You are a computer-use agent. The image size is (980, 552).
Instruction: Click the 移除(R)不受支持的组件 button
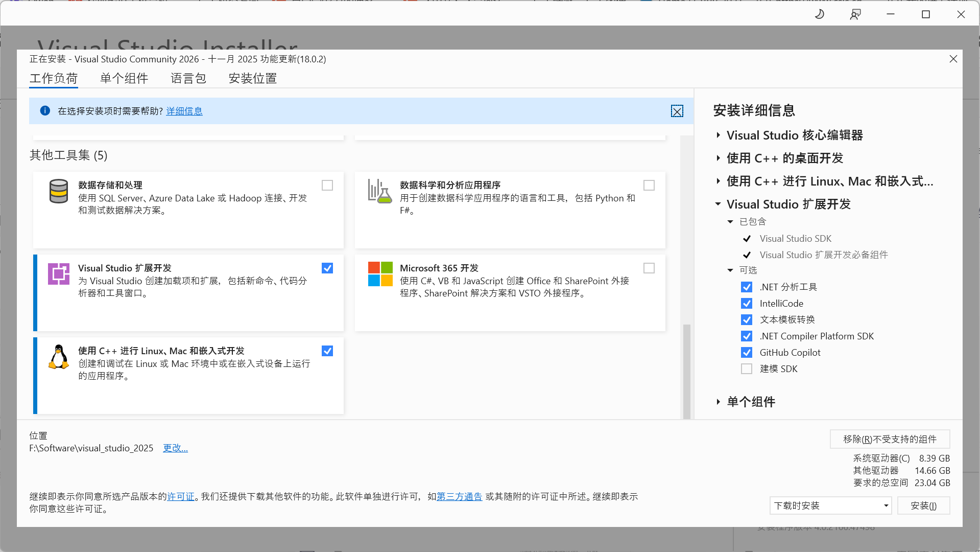(x=890, y=439)
